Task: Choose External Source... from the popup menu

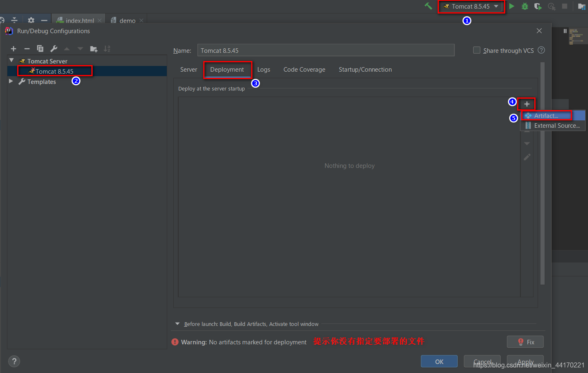Action: [x=553, y=126]
